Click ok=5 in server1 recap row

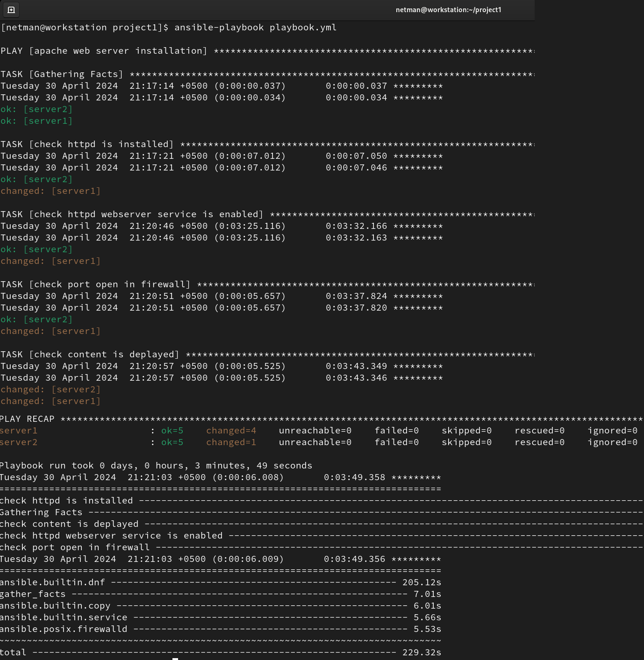click(x=172, y=431)
